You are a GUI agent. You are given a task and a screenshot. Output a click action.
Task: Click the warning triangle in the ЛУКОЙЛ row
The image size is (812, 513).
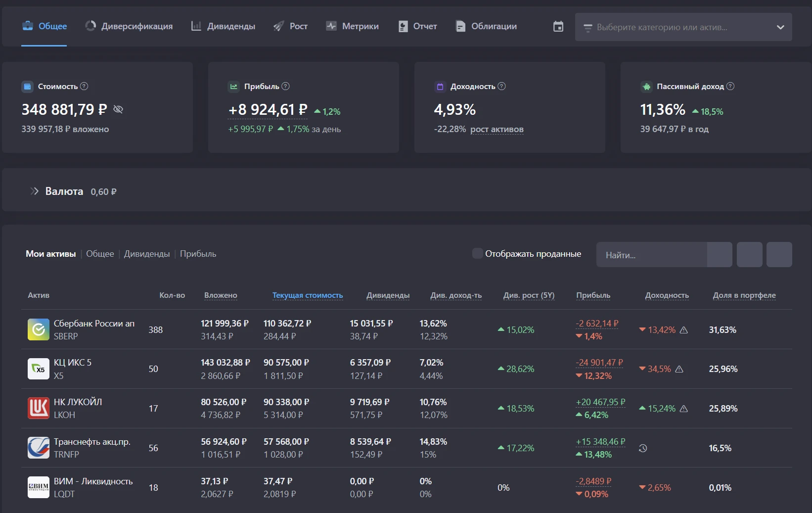684,409
